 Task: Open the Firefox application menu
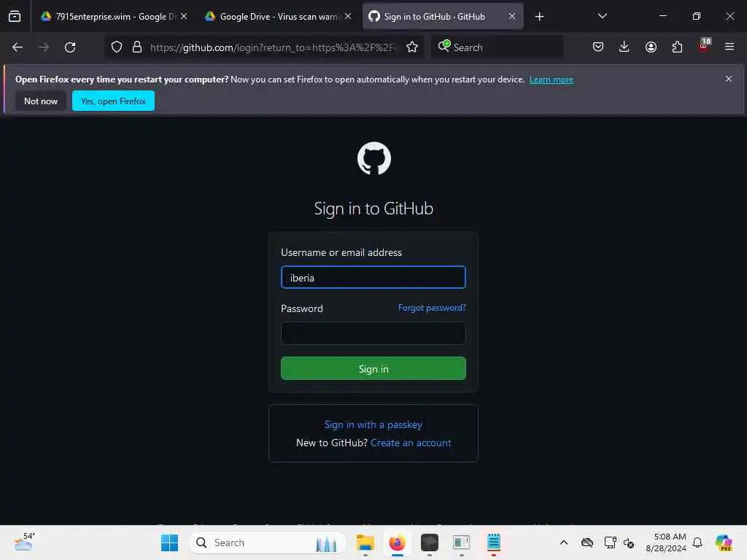pyautogui.click(x=729, y=47)
